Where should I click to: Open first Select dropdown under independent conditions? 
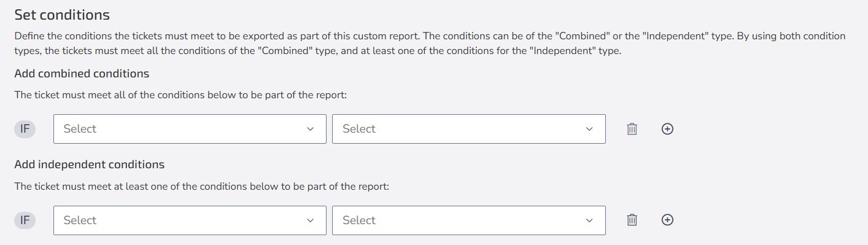tap(190, 220)
